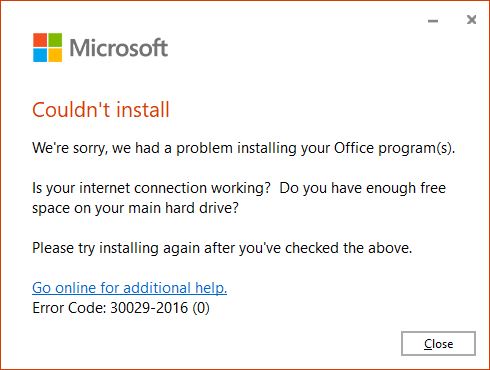Image resolution: width=490 pixels, height=370 pixels.
Task: Click the Do you have enough free question
Action: click(x=362, y=188)
